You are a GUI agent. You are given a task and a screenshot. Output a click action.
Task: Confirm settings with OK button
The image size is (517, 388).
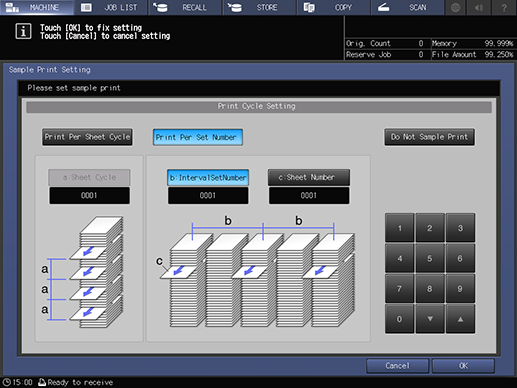click(463, 366)
